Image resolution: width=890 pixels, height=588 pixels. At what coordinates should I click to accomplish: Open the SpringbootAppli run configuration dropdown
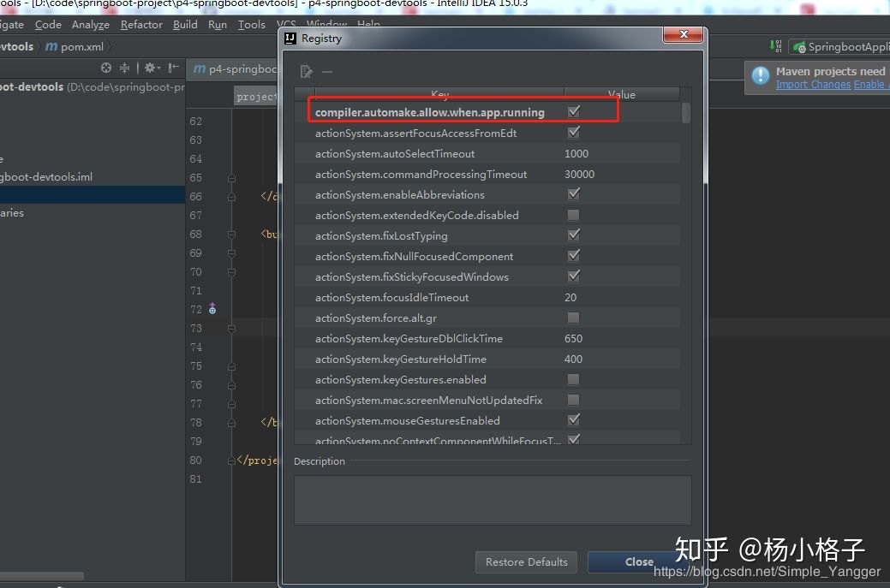point(839,47)
